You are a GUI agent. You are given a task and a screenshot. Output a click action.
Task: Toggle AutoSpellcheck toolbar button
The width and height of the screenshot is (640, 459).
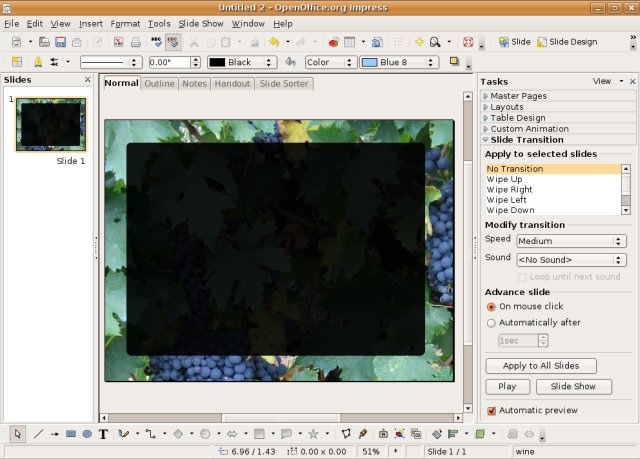[173, 42]
